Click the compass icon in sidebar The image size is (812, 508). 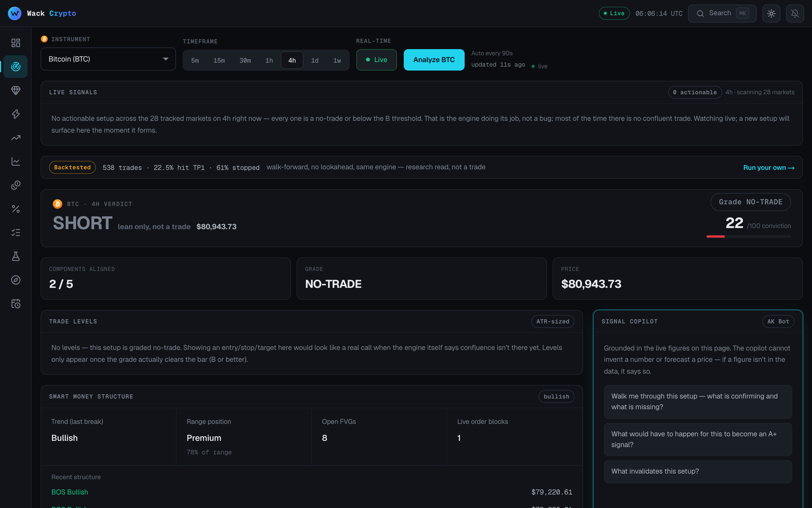tap(16, 280)
